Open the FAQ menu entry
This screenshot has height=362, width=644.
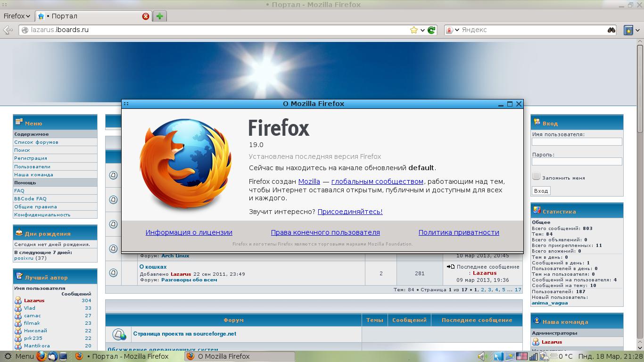[19, 191]
